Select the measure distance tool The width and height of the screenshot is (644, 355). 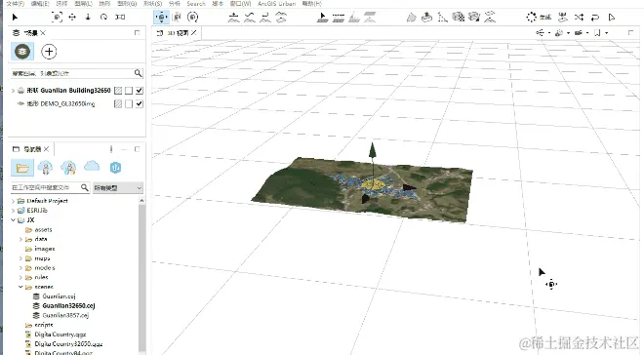(120, 18)
